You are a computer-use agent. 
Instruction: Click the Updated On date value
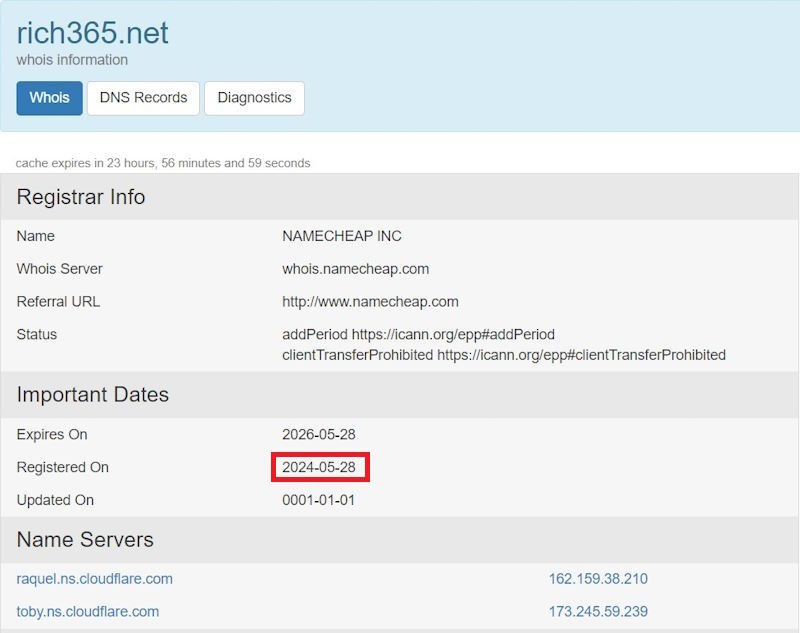pos(319,500)
